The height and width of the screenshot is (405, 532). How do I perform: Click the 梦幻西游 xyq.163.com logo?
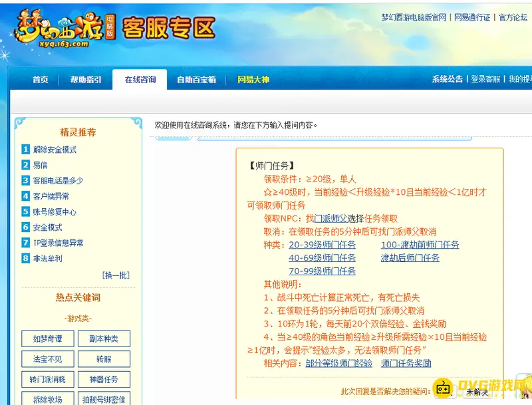(65, 29)
